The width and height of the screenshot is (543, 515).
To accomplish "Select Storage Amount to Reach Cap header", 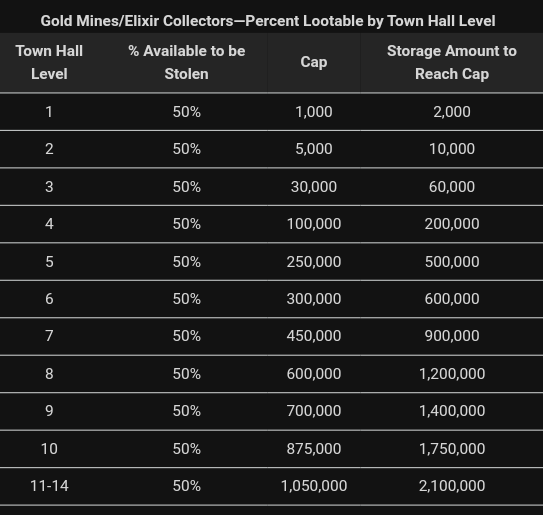I will pyautogui.click(x=452, y=62).
